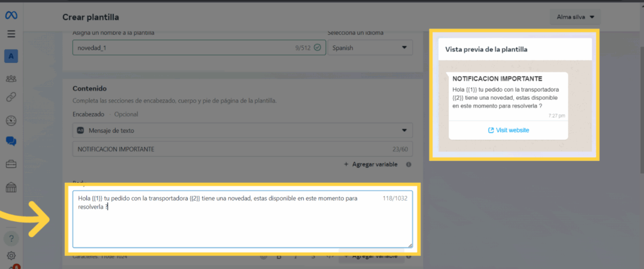Open the briefcase toolbox sidebar icon

pyautogui.click(x=11, y=165)
